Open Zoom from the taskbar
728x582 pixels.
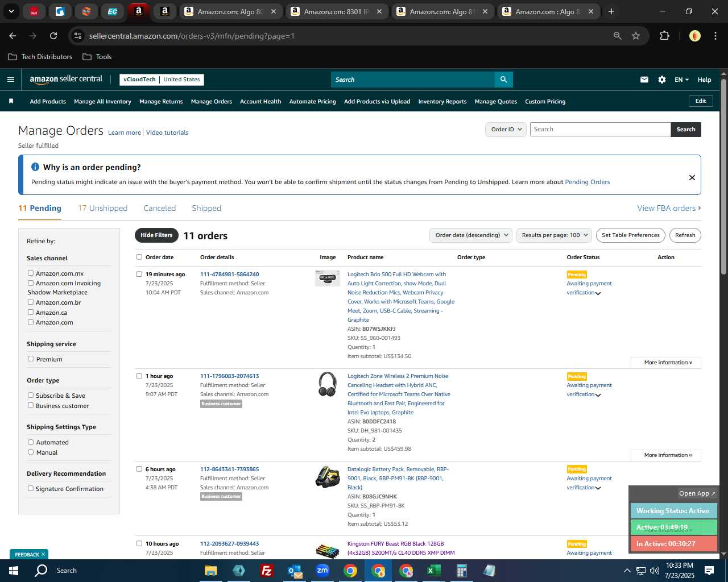coord(322,571)
